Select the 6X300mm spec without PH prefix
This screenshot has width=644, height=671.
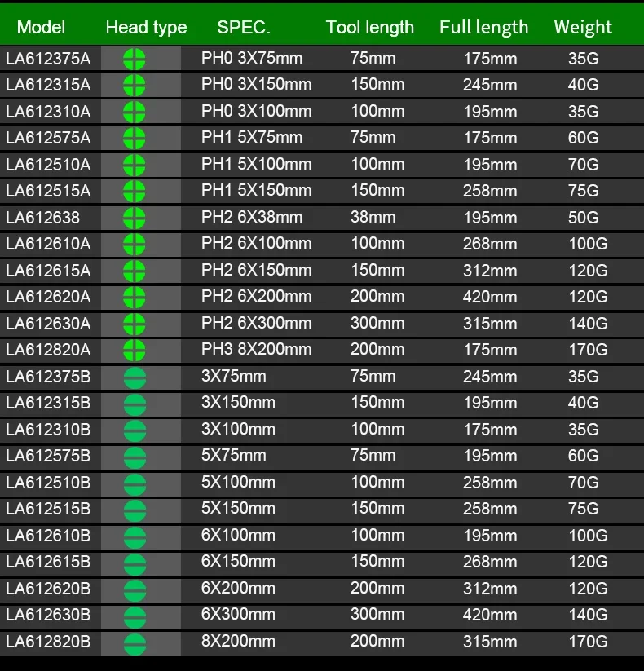point(238,615)
